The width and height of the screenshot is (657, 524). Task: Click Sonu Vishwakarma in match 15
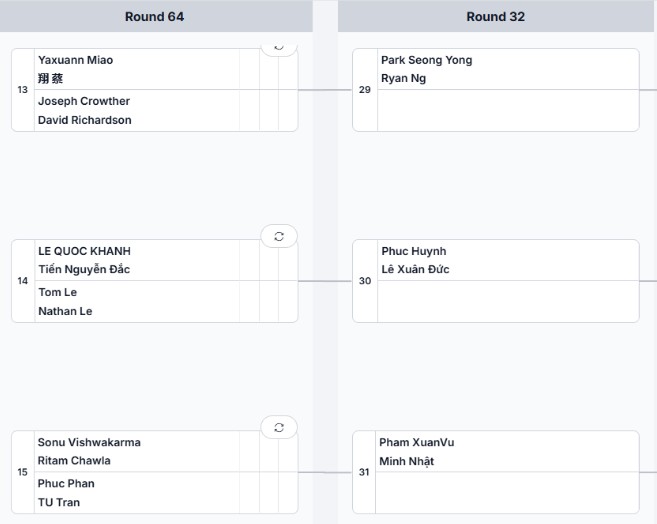click(89, 442)
